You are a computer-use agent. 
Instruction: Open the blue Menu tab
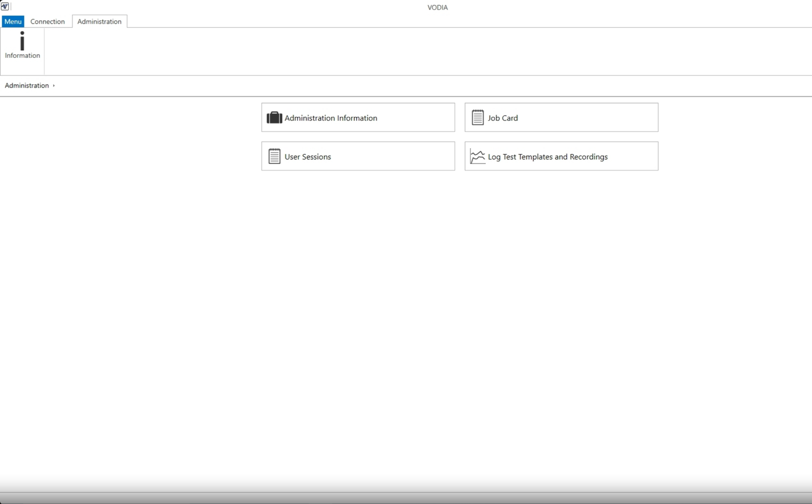13,21
